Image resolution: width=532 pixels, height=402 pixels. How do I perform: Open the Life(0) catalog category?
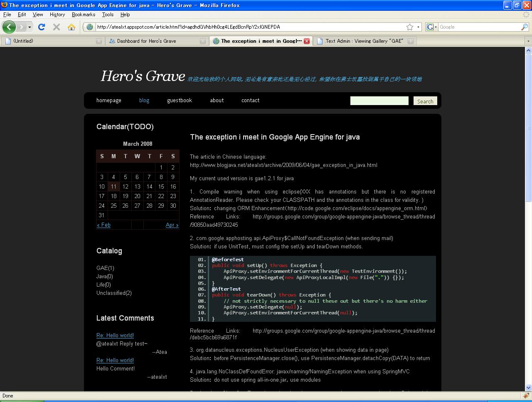pos(103,285)
